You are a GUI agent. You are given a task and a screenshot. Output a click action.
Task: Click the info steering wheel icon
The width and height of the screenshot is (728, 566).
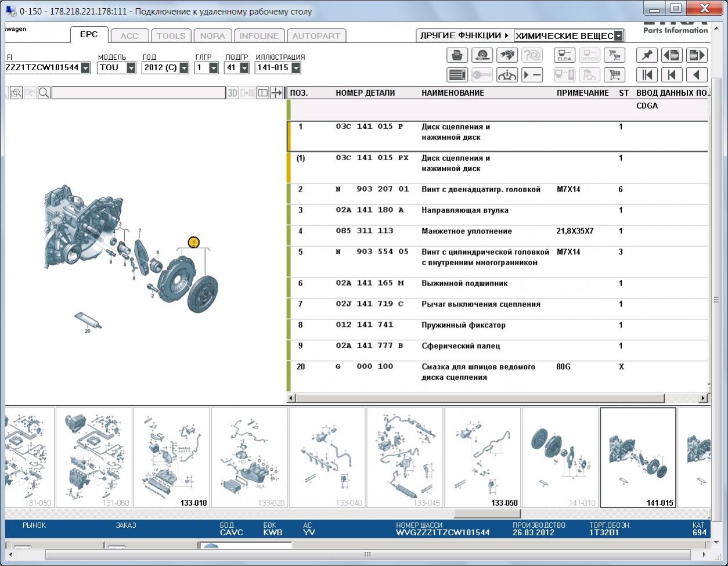click(x=507, y=75)
